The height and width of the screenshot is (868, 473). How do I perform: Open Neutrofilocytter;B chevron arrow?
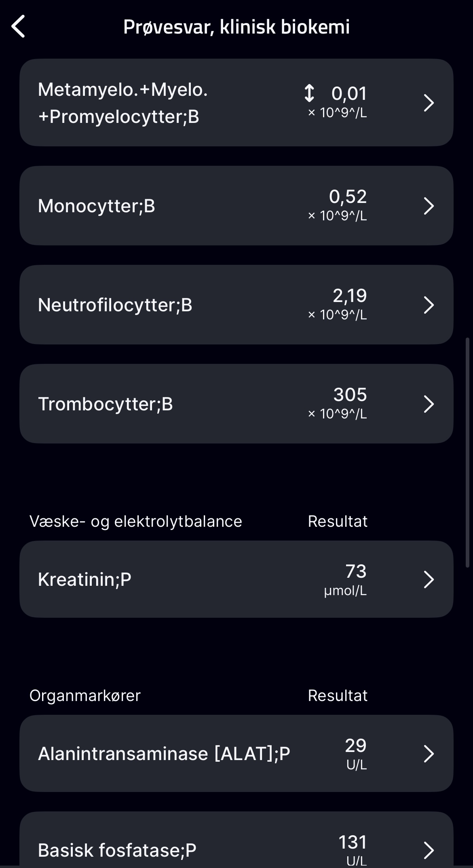(429, 305)
